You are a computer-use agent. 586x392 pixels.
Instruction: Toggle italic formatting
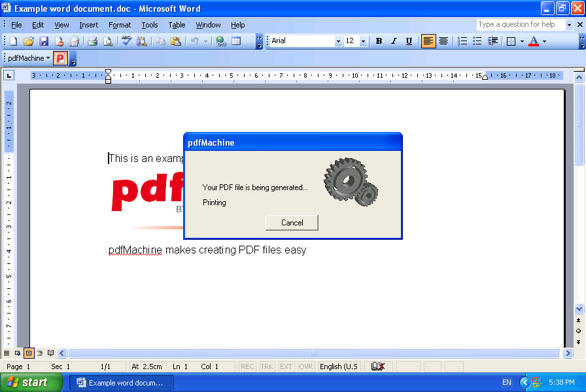point(394,41)
